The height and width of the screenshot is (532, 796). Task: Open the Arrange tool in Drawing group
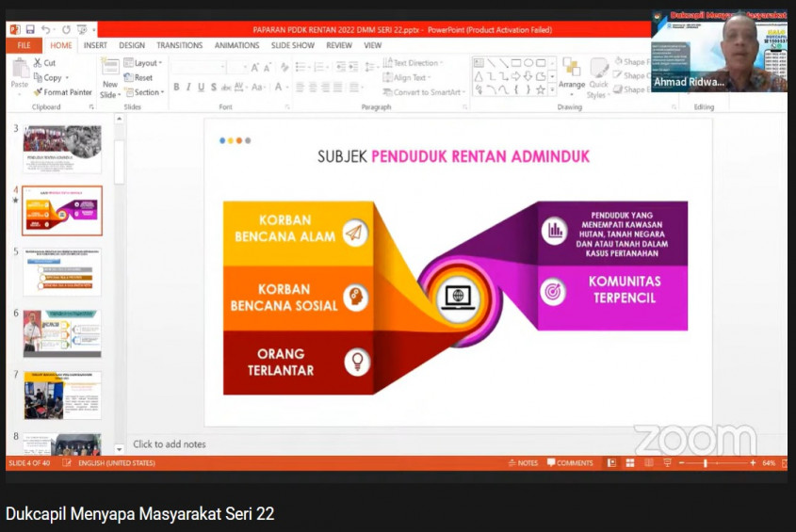click(571, 75)
